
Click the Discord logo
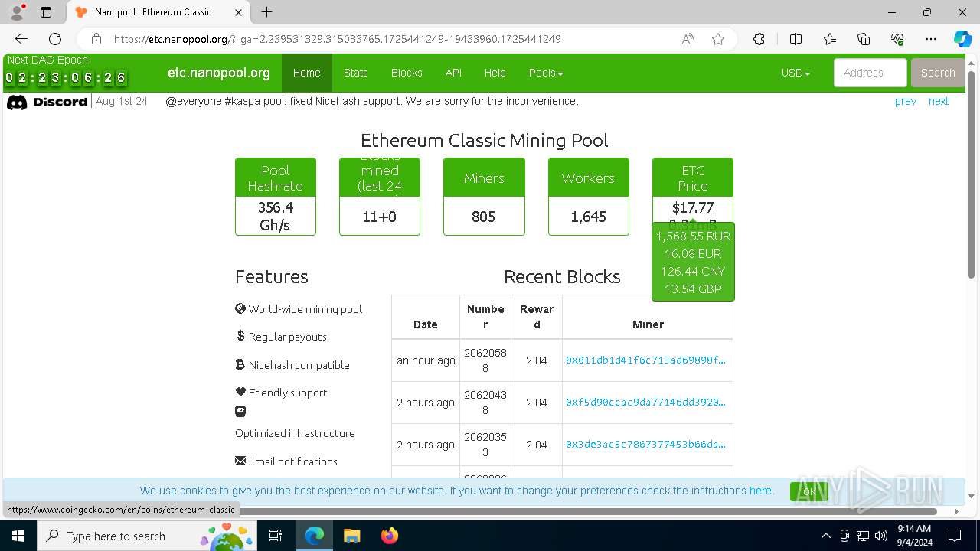(x=47, y=102)
